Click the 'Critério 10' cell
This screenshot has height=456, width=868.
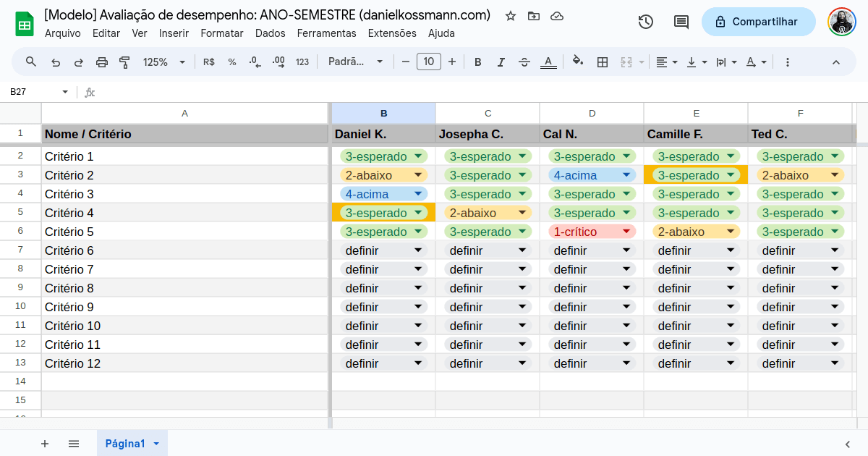click(185, 326)
